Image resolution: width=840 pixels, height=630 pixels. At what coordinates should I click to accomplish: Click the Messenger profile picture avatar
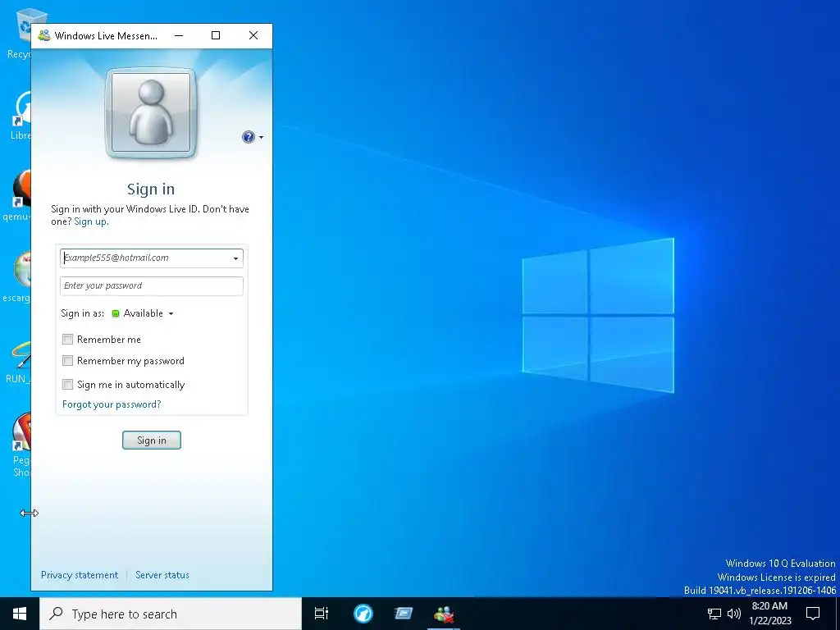[x=151, y=113]
